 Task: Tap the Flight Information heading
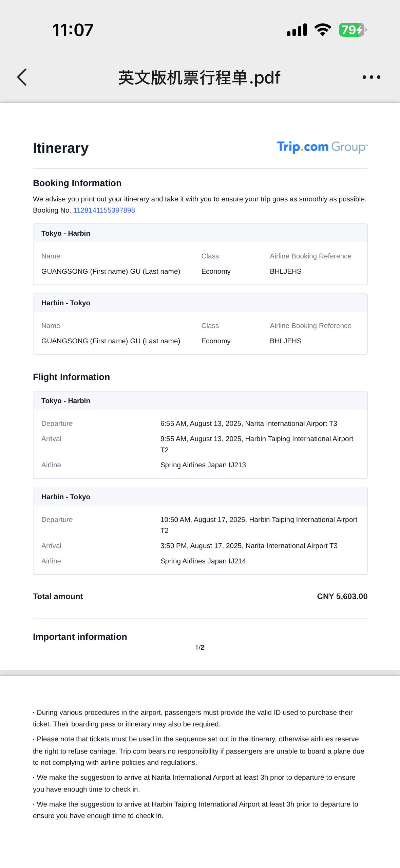(71, 377)
